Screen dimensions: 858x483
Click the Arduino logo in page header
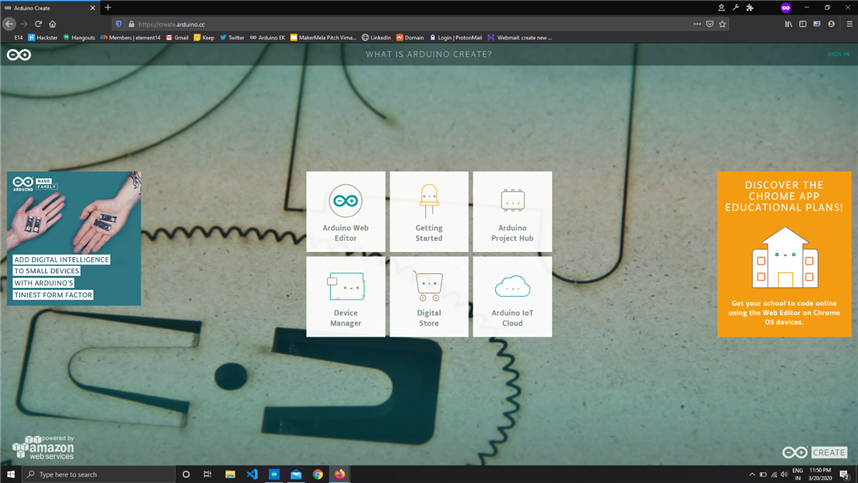click(x=19, y=55)
